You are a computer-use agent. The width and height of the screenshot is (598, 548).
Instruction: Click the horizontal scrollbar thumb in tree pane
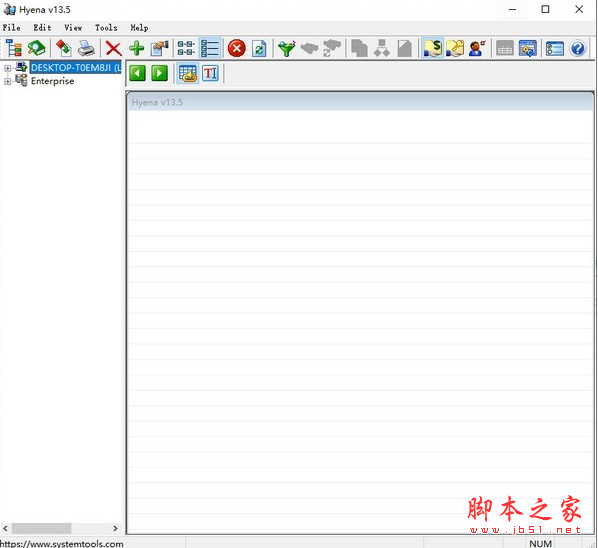[41, 528]
